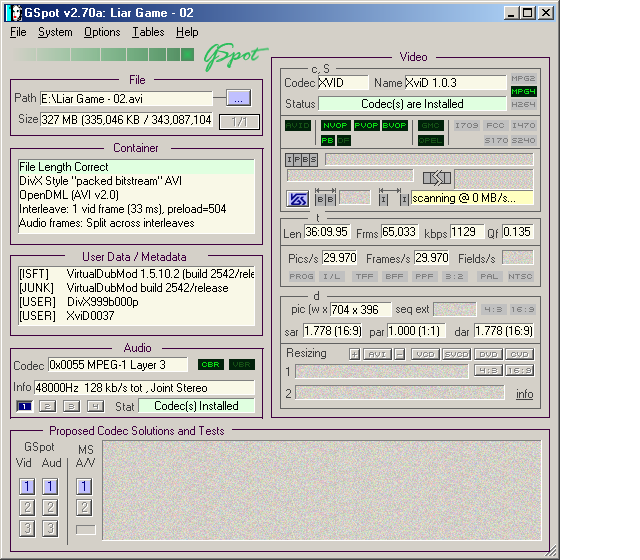Screen dimensions: 640x560
Task: Open the System menu
Action: [55, 32]
